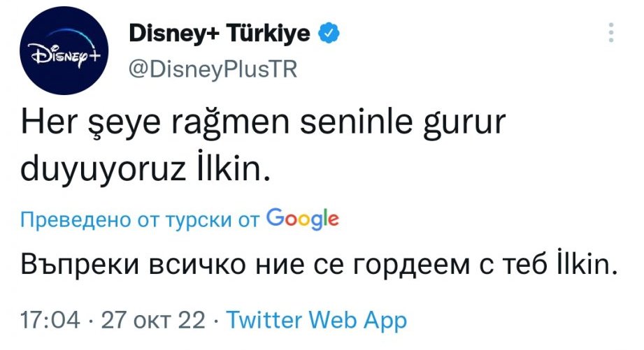Image resolution: width=644 pixels, height=350 pixels.
Task: Open the three-dot more options menu
Action: [x=612, y=32]
